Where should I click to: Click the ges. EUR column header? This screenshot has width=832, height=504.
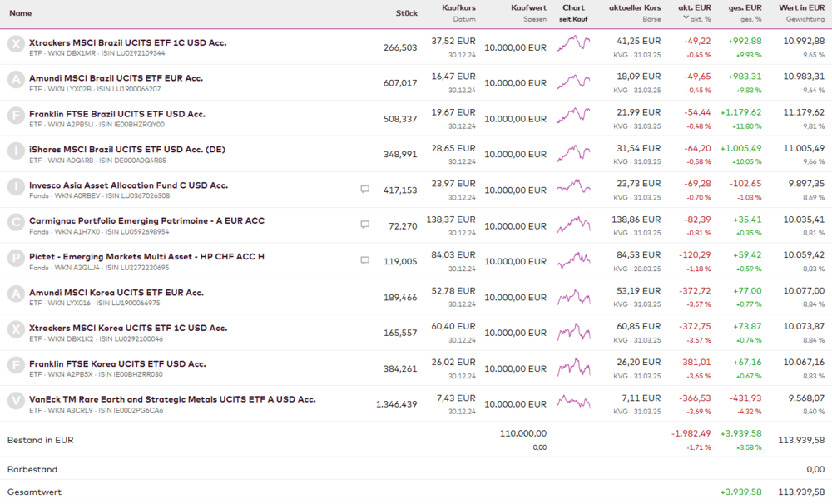[745, 7]
